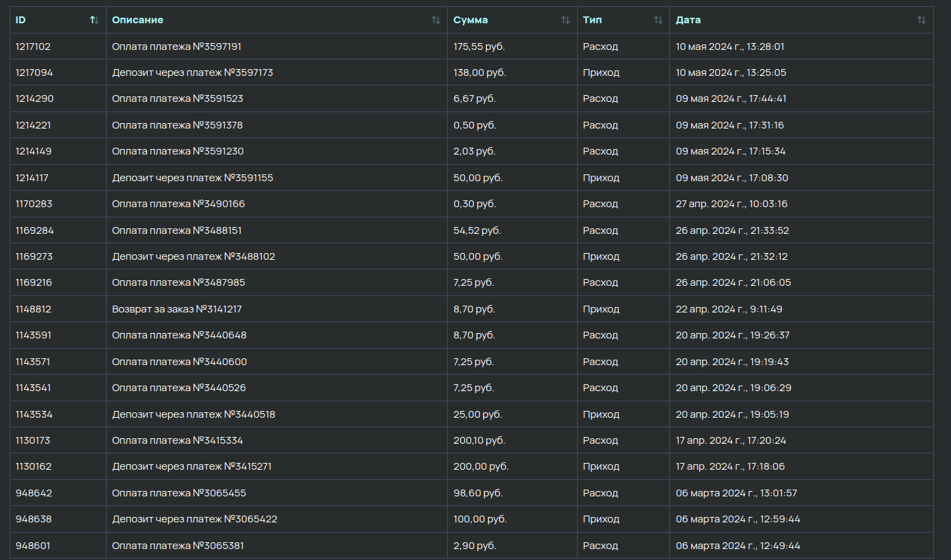This screenshot has height=560, width=951.
Task: Sort by Дата using its sort icon
Action: pyautogui.click(x=921, y=21)
